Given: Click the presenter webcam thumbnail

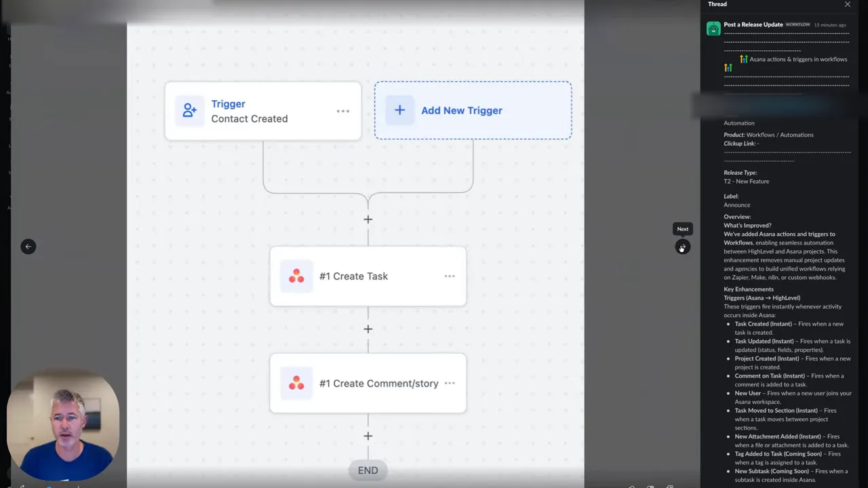Looking at the screenshot, I should pyautogui.click(x=63, y=426).
